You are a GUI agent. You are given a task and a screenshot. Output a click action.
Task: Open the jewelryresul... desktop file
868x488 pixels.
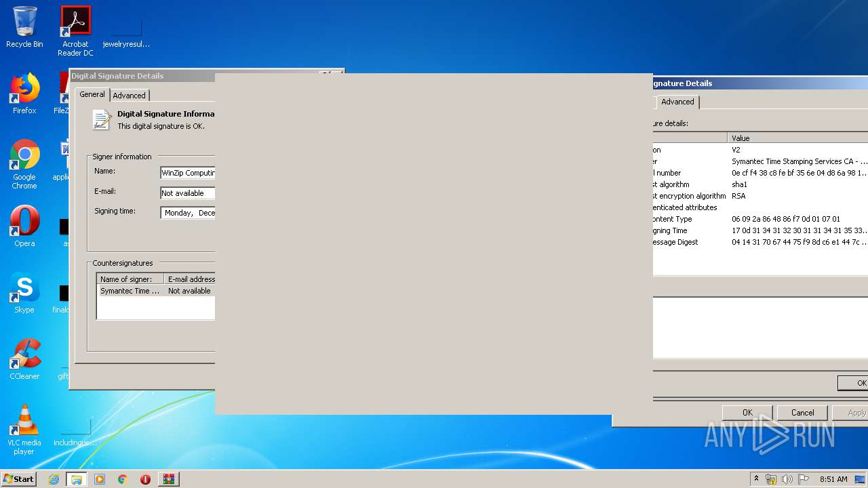tap(126, 31)
